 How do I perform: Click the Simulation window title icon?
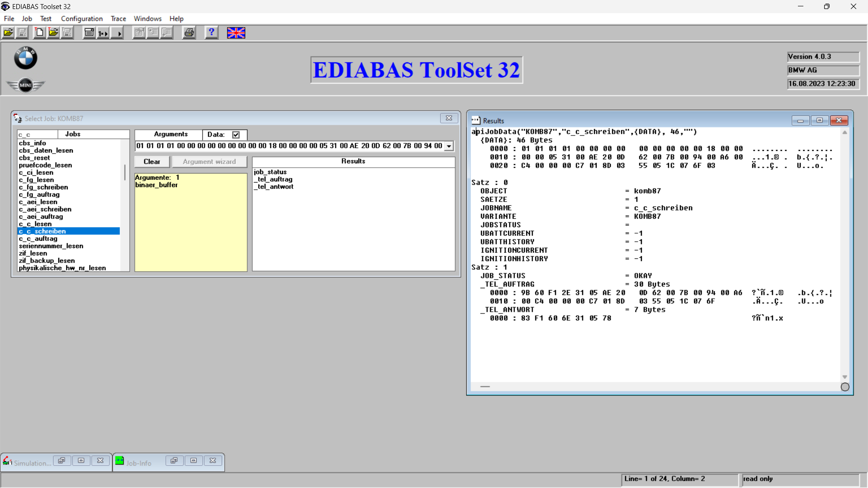click(x=7, y=461)
